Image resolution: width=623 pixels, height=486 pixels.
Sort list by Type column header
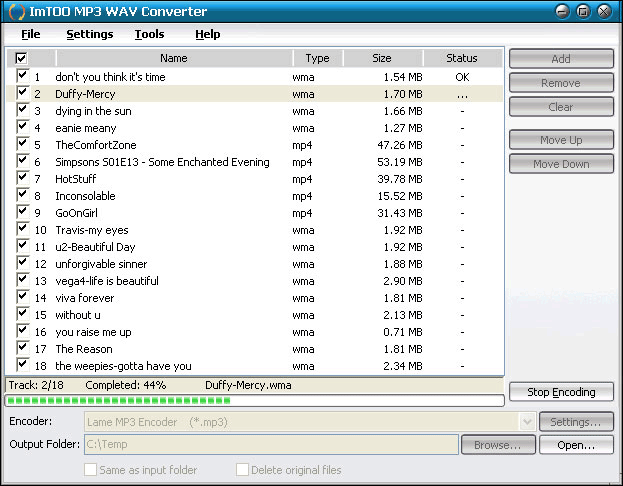coord(317,58)
